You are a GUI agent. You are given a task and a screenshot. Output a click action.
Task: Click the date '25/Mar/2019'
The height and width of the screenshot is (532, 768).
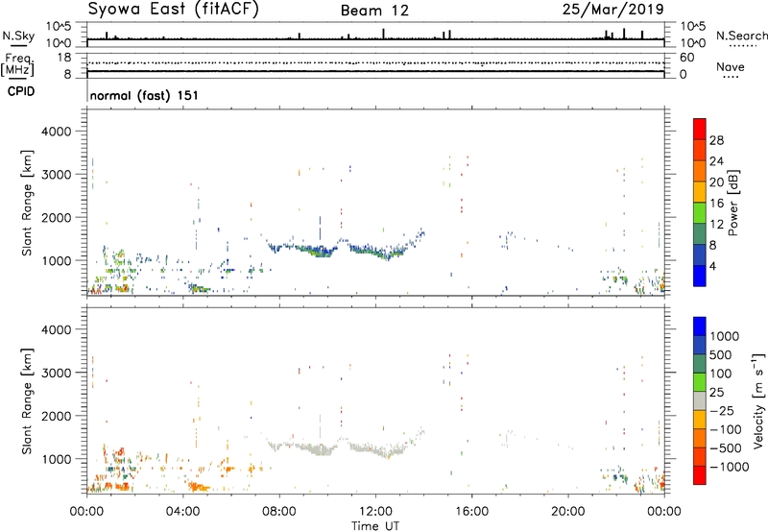tap(613, 9)
